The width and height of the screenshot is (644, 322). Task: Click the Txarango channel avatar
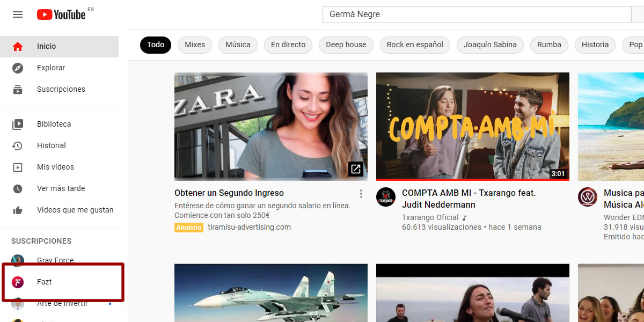386,197
